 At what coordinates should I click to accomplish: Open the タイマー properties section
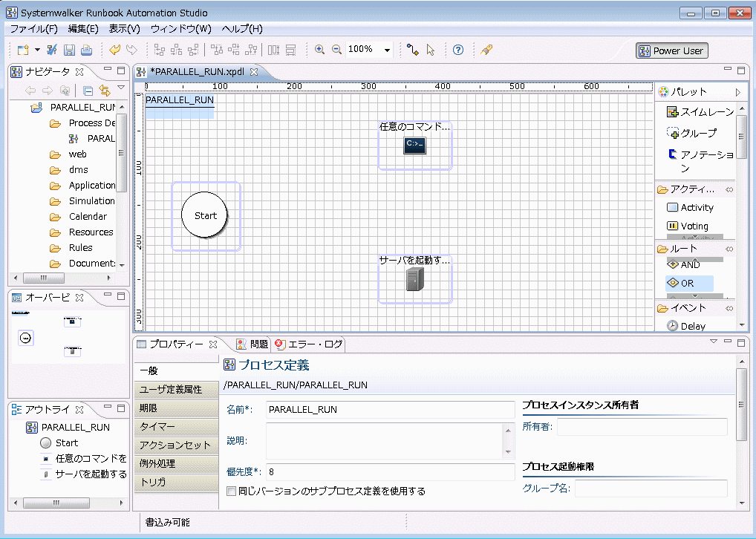pyautogui.click(x=176, y=427)
